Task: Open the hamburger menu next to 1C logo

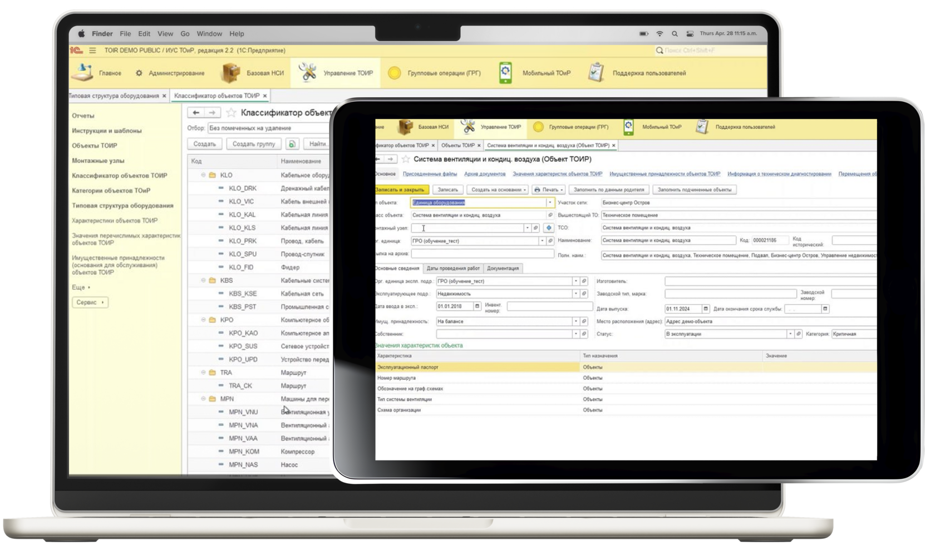Action: [x=92, y=50]
